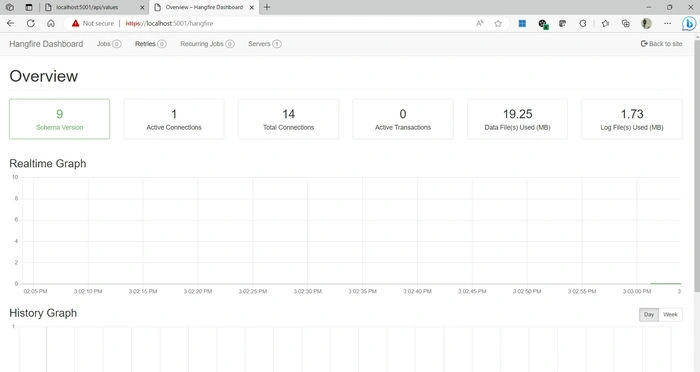Open the Retries menu item
Image resolution: width=700 pixels, height=372 pixels.
point(150,44)
